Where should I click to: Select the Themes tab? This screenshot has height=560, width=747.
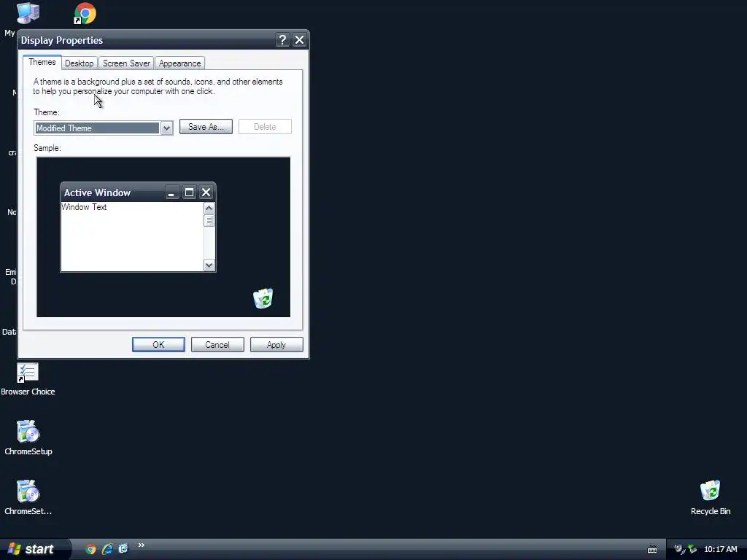(x=42, y=63)
